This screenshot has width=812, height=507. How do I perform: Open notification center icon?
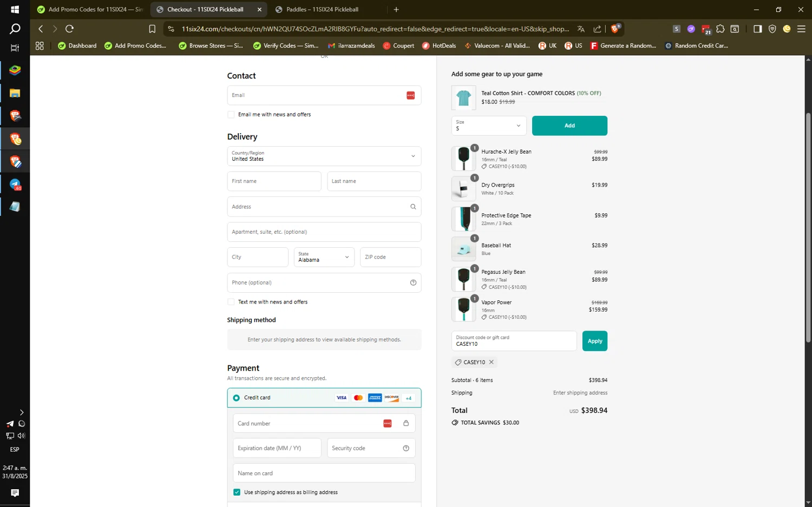[x=15, y=493]
